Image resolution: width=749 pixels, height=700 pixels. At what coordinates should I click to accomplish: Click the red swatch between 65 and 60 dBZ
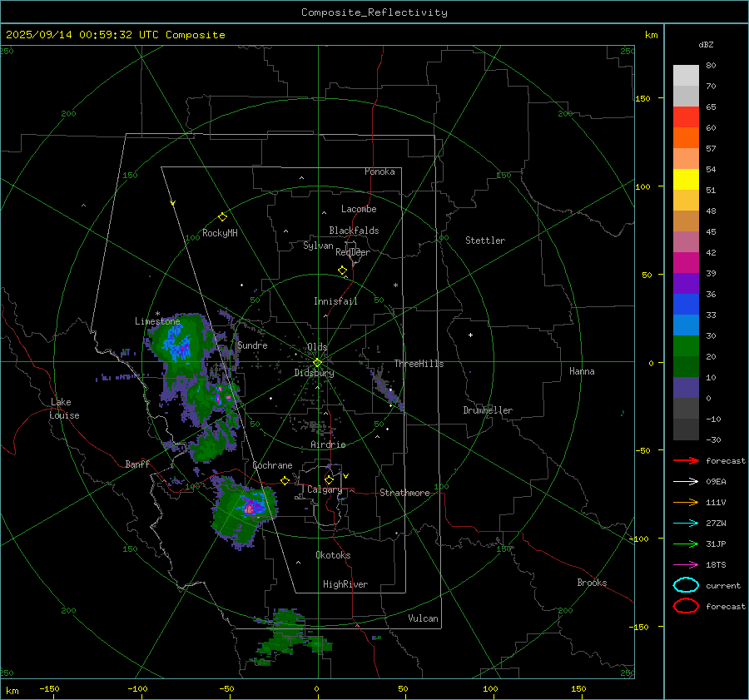[686, 117]
